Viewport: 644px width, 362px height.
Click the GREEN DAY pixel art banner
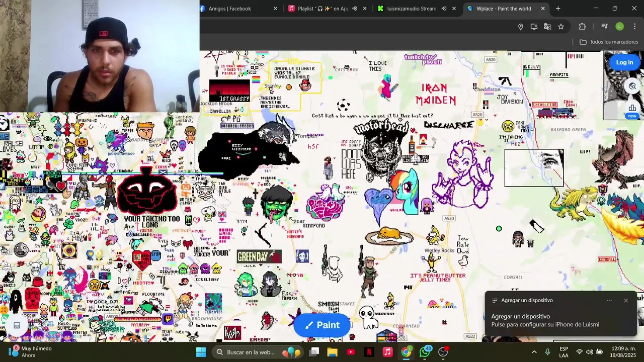coord(259,257)
